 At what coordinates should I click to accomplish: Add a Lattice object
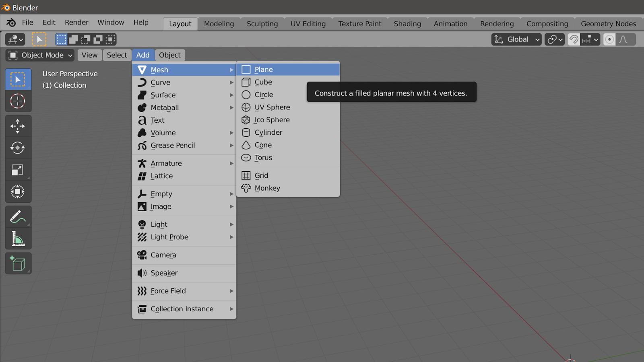(184, 176)
